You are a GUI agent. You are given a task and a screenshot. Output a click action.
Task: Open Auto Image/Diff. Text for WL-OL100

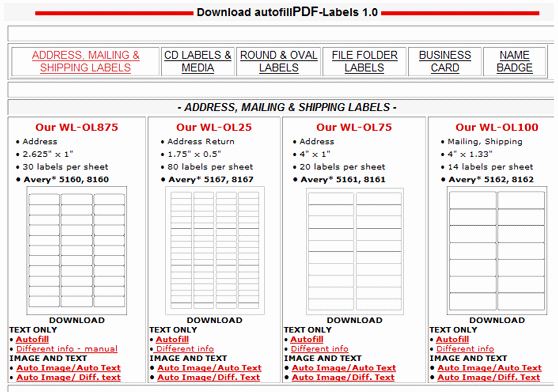pos(489,377)
